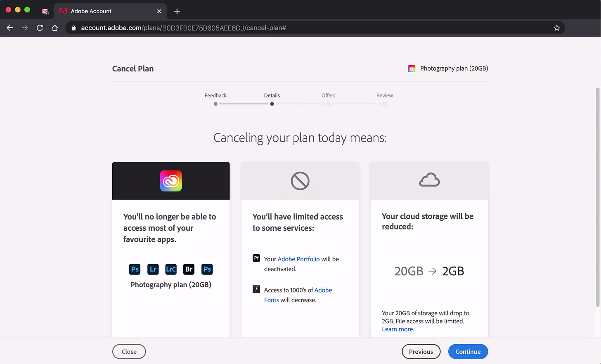Screen dimensions: 601x364
Task: Close the Adobe Account tab
Action: [159, 11]
